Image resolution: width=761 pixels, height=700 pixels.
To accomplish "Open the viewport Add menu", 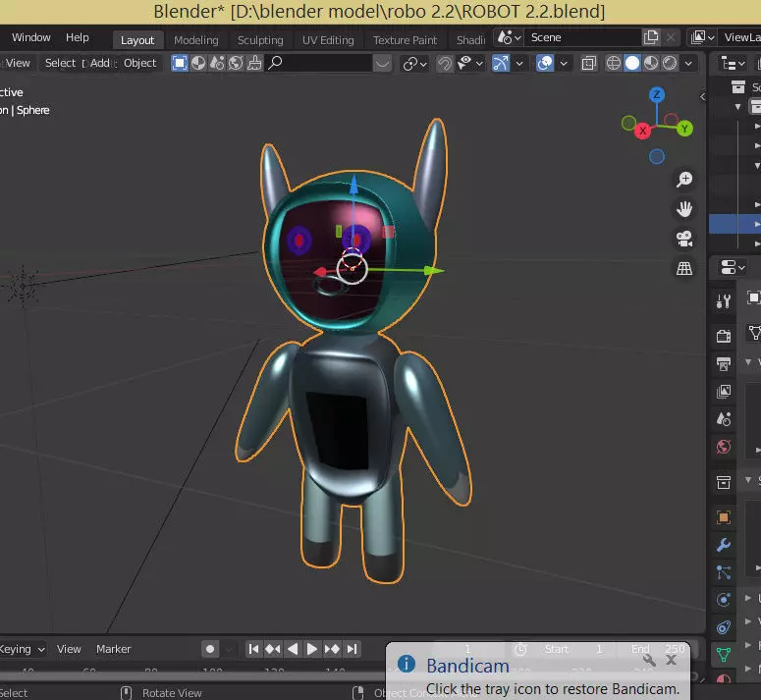I will point(99,63).
